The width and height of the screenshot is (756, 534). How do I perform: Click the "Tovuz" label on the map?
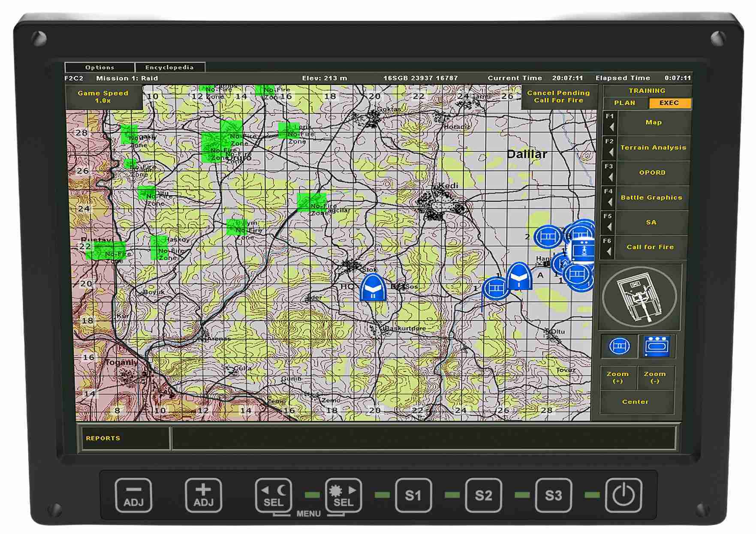566,370
